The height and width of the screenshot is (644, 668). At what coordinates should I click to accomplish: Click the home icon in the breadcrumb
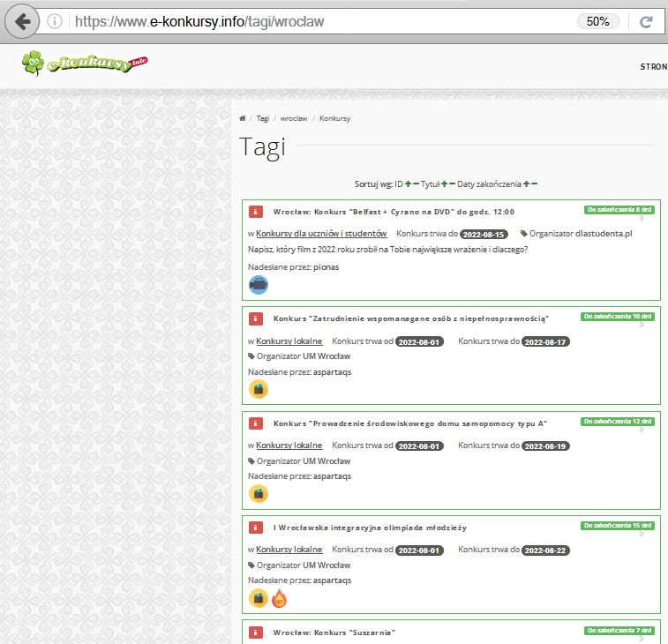pos(243,118)
